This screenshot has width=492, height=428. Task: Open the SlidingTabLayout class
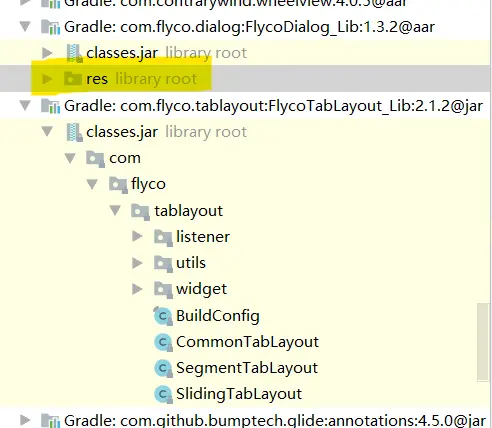(x=239, y=394)
